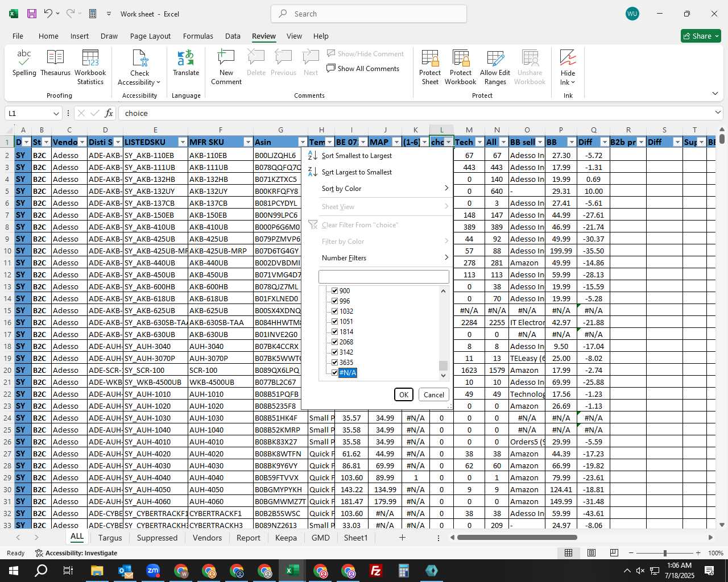Open filter dropdown for MFR SKU column
The height and width of the screenshot is (582, 728).
pos(247,142)
